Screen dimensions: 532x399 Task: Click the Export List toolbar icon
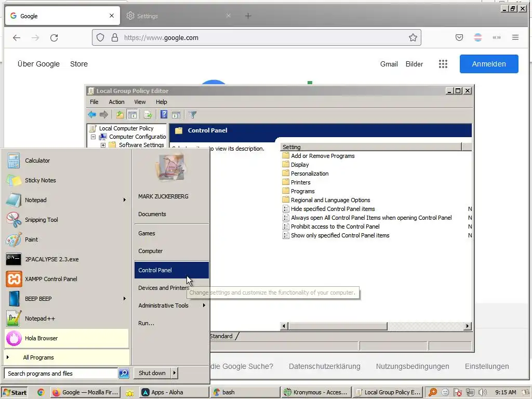pyautogui.click(x=148, y=115)
